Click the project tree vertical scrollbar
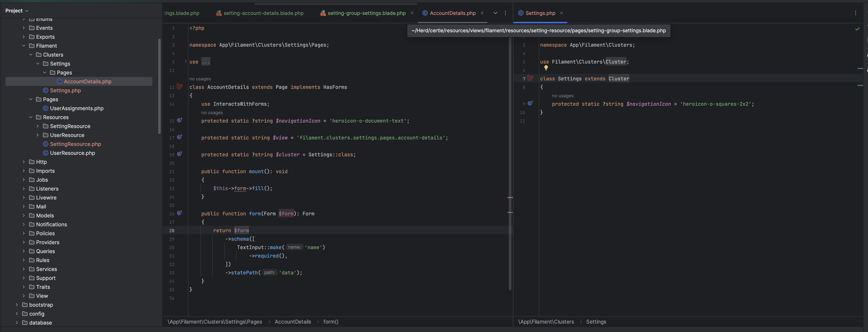868x332 pixels. pyautogui.click(x=159, y=86)
